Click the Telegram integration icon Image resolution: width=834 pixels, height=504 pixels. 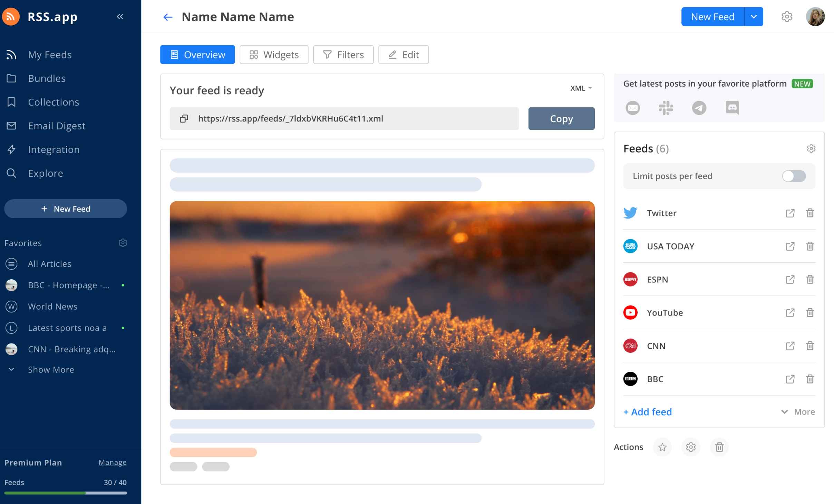click(699, 108)
